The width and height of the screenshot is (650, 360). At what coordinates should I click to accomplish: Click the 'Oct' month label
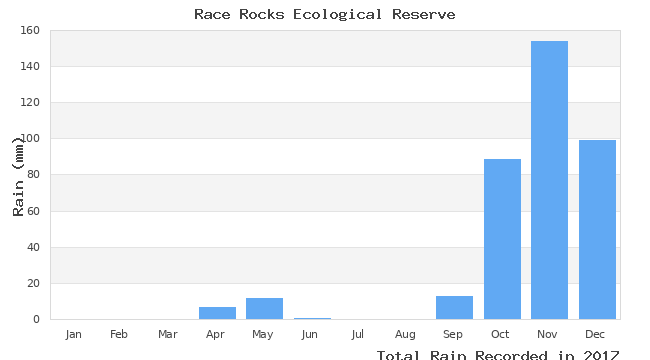(x=500, y=334)
